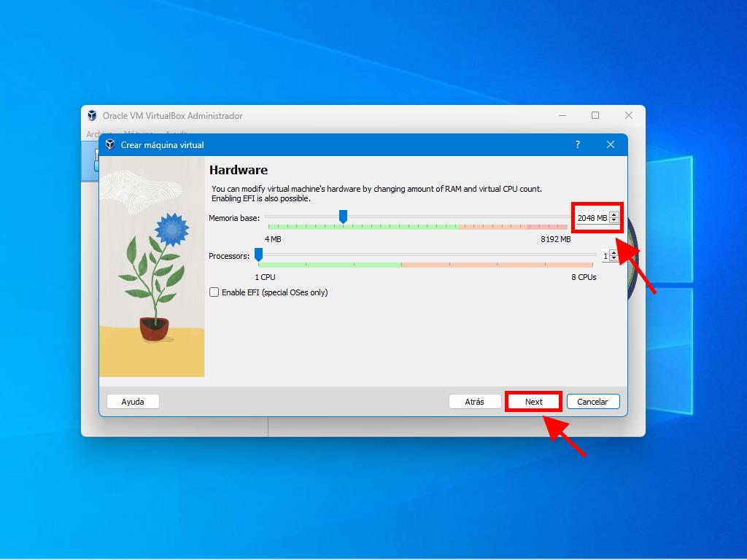
Task: Close the Oracle VM VirtualBox Administrador window
Action: [628, 115]
